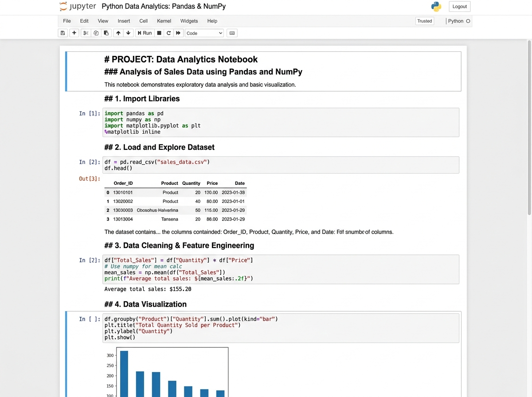The height and width of the screenshot is (397, 532).
Task: Open the Cell menu
Action: click(143, 21)
